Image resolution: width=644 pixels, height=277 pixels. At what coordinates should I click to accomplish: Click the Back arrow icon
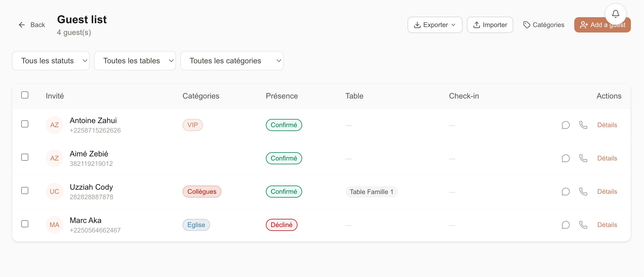(22, 25)
